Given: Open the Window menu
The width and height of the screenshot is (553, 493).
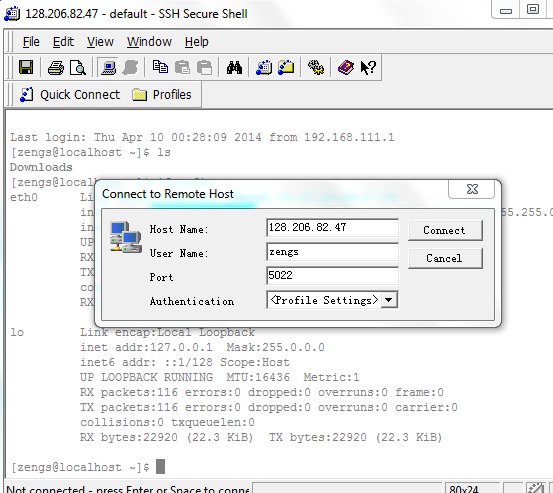Looking at the screenshot, I should coord(149,42).
